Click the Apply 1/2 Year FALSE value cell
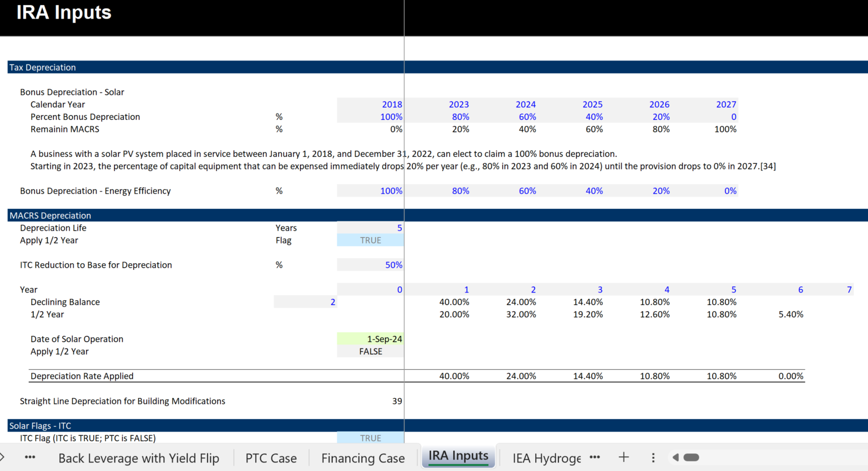Screen dimensions: 868x471 tap(370, 351)
